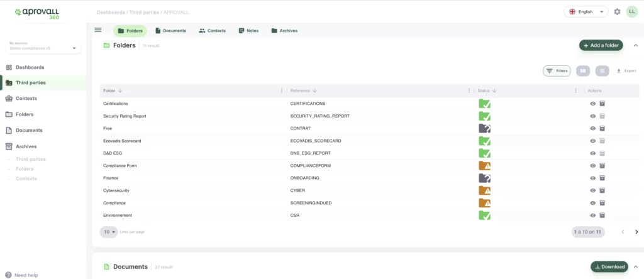View the Ecovadis Scorecard folder
This screenshot has width=644, height=279.
[x=592, y=141]
